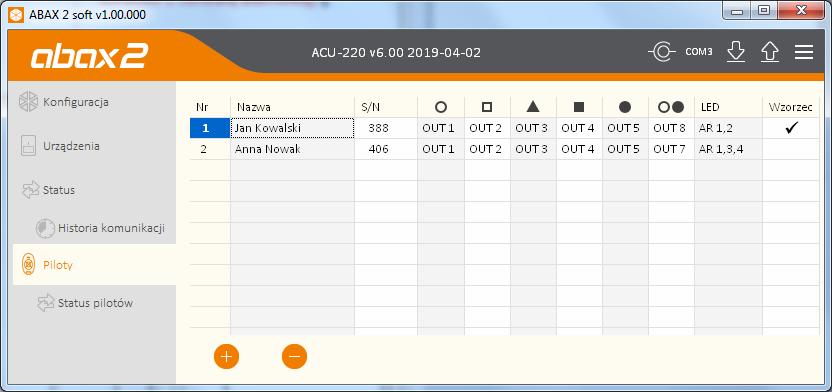
Task: Open the Konfiguracja section
Action: pos(76,102)
